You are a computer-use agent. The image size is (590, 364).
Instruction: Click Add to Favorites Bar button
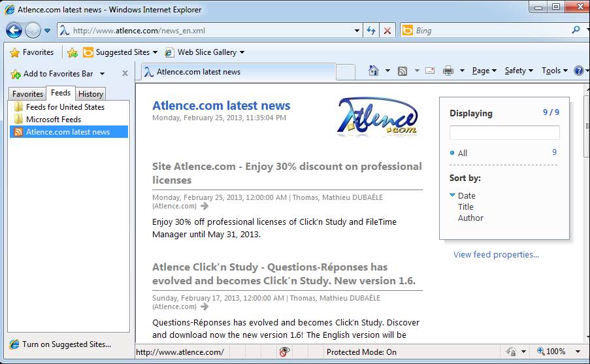(x=52, y=74)
